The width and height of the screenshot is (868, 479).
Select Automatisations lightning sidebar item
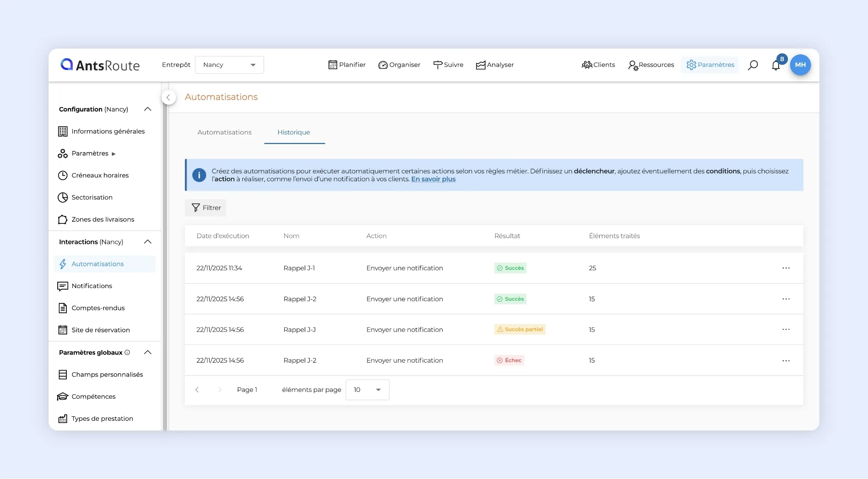[105, 264]
